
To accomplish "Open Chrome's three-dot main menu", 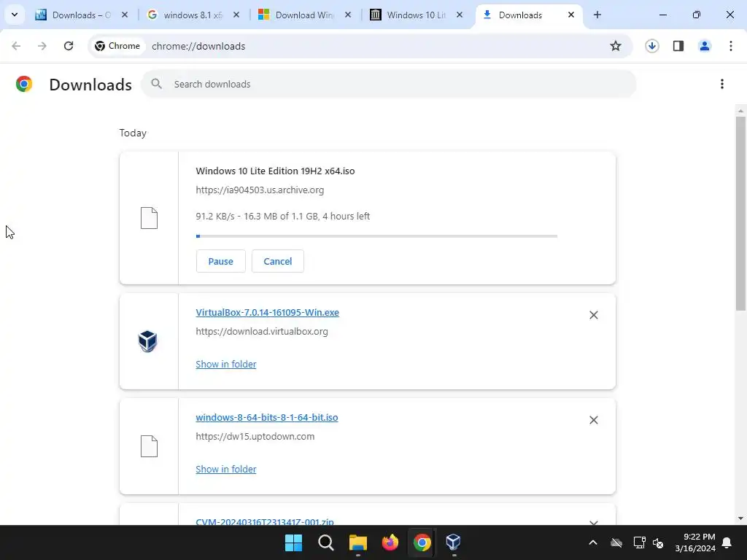I will (730, 46).
